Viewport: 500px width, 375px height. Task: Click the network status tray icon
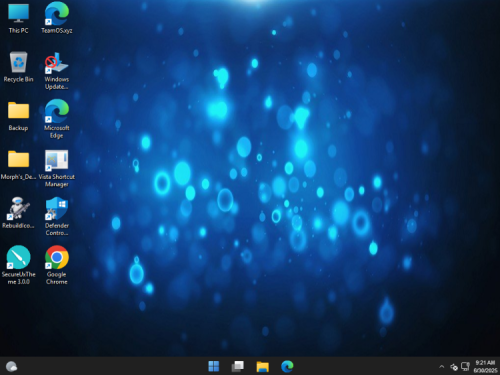coord(465,367)
